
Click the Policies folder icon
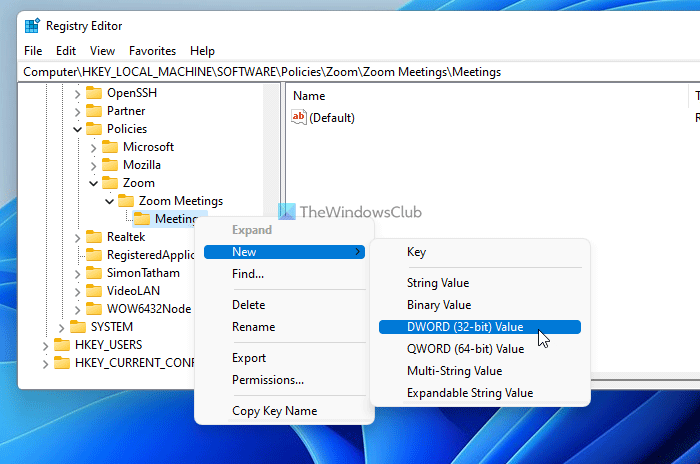tap(94, 129)
